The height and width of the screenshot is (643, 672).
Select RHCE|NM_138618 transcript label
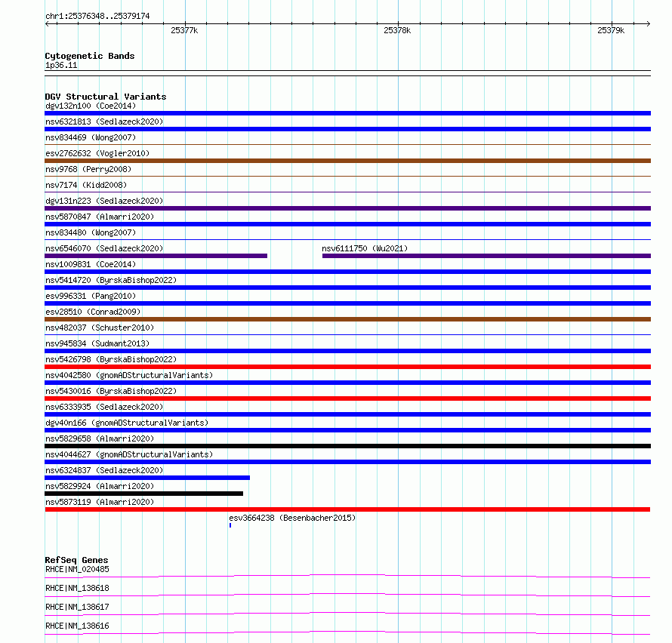(x=77, y=588)
